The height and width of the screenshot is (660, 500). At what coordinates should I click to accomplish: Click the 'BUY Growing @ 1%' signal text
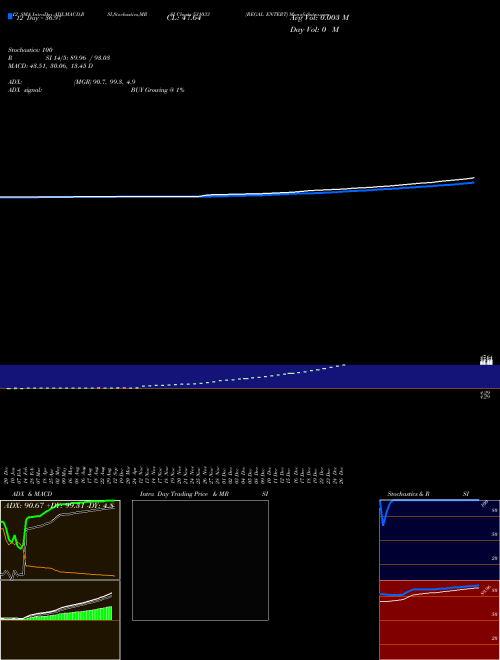click(x=157, y=90)
